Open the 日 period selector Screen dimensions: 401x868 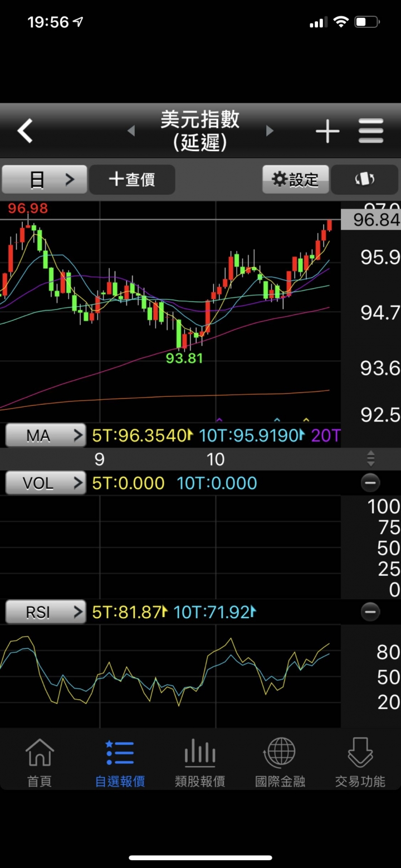point(45,180)
